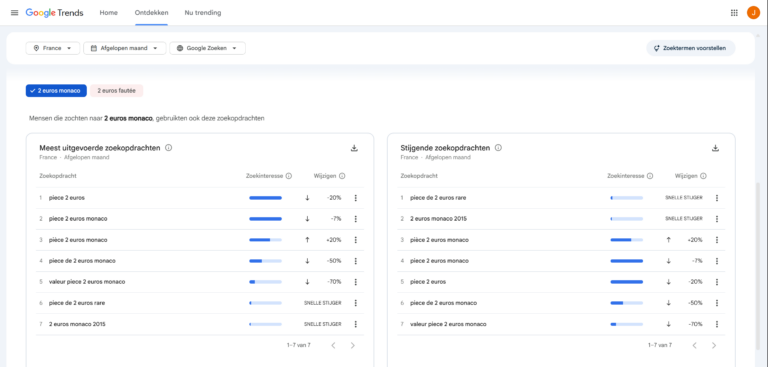This screenshot has height=367, width=768.
Task: Click '1–7 van 7' in Stijgende panel
Action: tap(660, 345)
